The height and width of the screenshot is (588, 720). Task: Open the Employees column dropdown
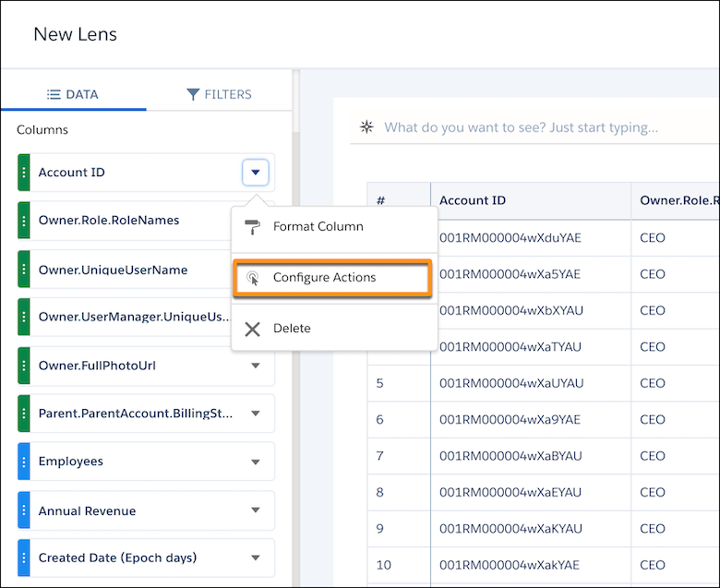[256, 462]
